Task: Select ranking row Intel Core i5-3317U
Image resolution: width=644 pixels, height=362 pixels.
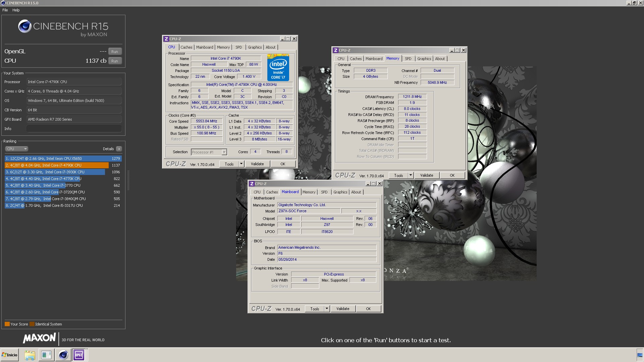Action: pos(63,205)
